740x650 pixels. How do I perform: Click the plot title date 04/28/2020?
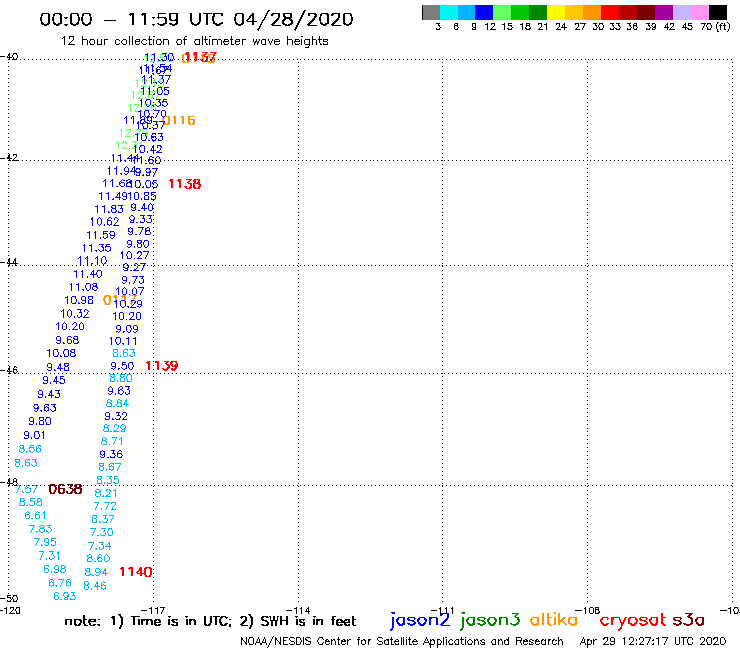(293, 19)
